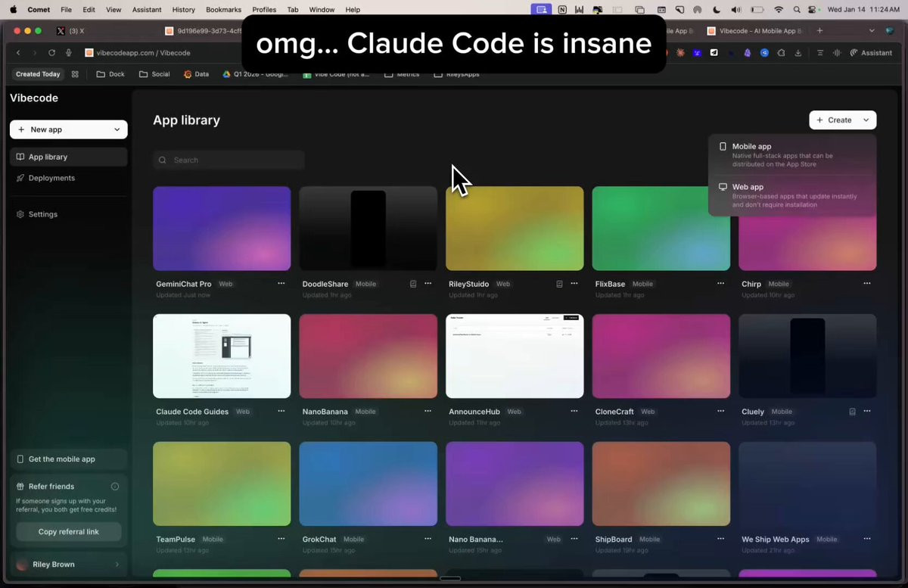Click the Chirp app name
This screenshot has height=588, width=908.
[751, 284]
